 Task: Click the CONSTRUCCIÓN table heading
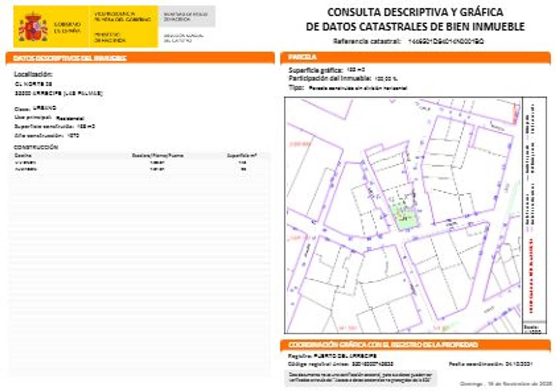click(35, 147)
